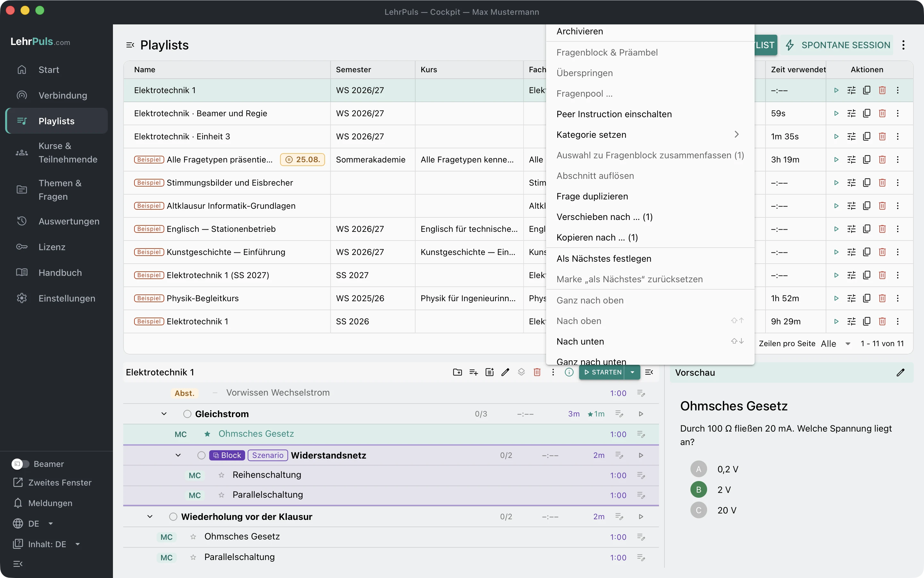Click the pencil edit icon in Elektrotechnik 1 toolbar
924x578 pixels.
click(505, 372)
